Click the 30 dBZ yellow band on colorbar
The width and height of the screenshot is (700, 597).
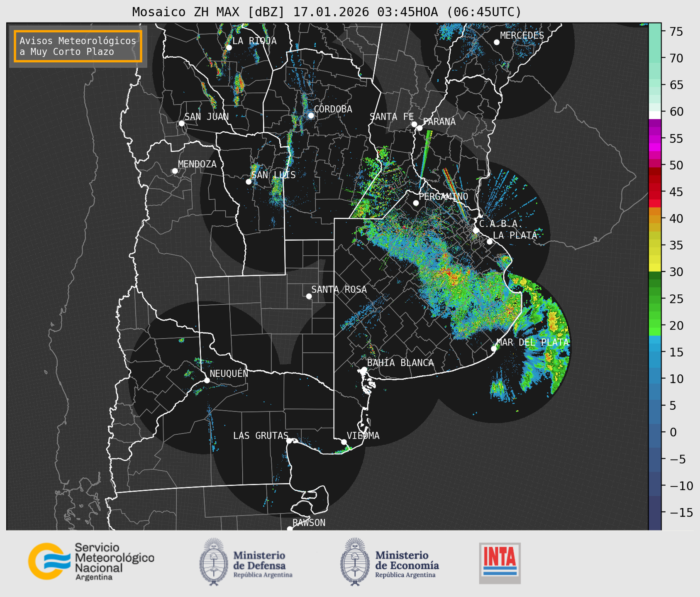pos(654,268)
